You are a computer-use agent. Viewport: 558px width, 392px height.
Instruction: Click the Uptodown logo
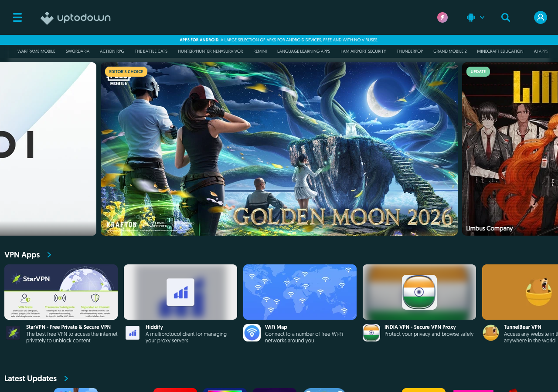pyautogui.click(x=75, y=18)
